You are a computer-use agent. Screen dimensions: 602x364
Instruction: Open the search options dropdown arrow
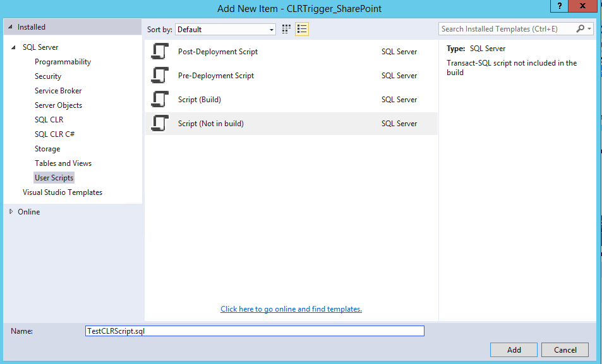(x=589, y=29)
